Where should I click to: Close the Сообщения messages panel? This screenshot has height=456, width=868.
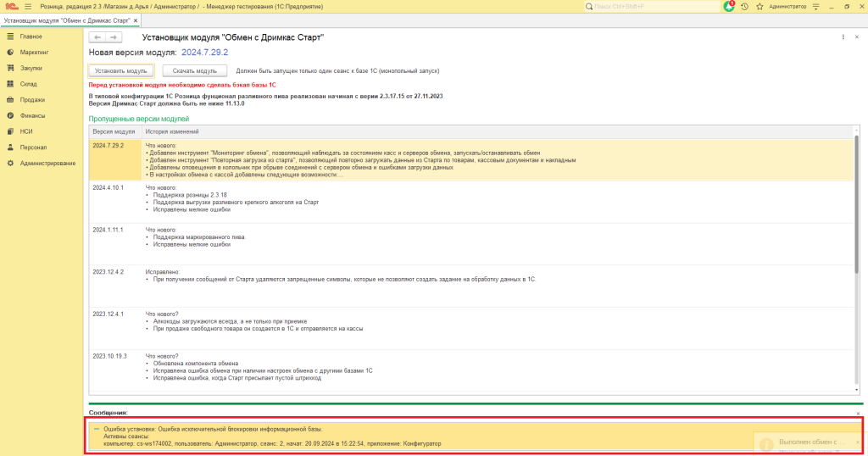(858, 413)
